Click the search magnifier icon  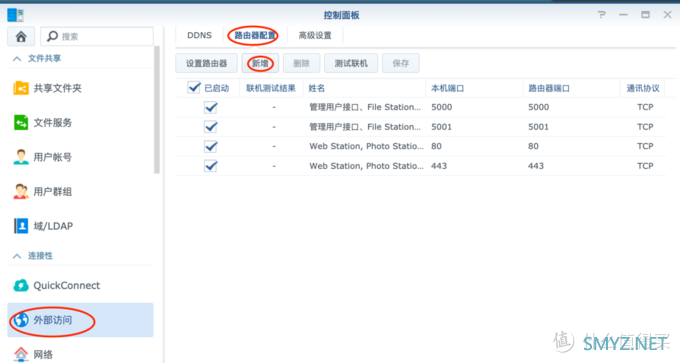pos(52,36)
